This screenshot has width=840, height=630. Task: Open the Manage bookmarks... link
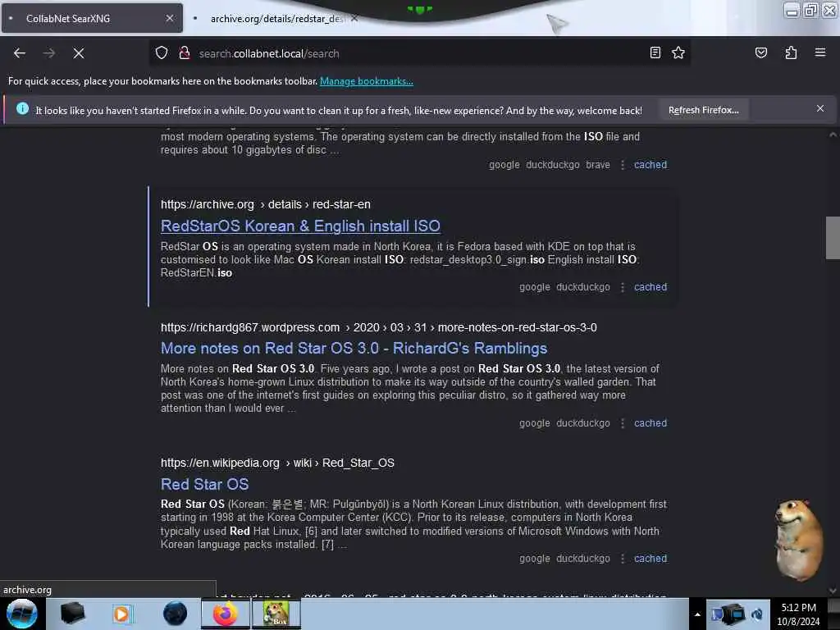pos(367,81)
